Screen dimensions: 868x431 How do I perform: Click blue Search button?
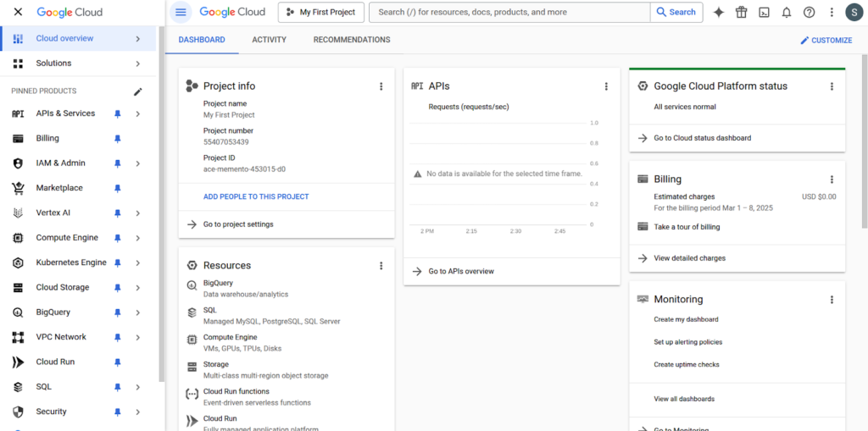point(676,12)
